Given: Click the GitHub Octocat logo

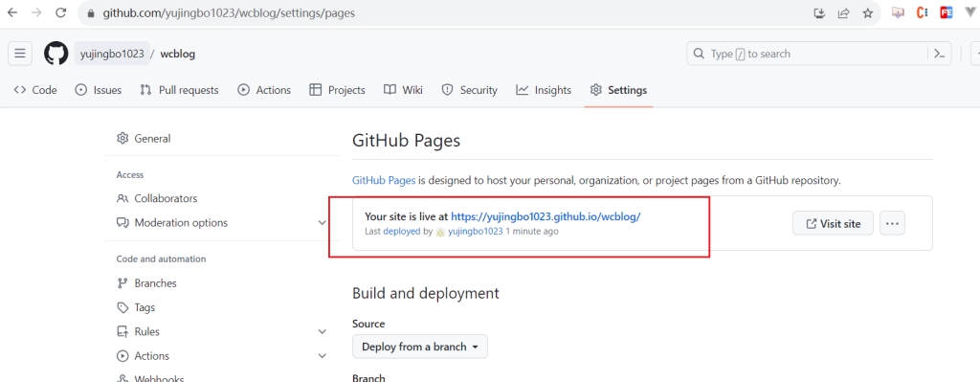Looking at the screenshot, I should 56,54.
